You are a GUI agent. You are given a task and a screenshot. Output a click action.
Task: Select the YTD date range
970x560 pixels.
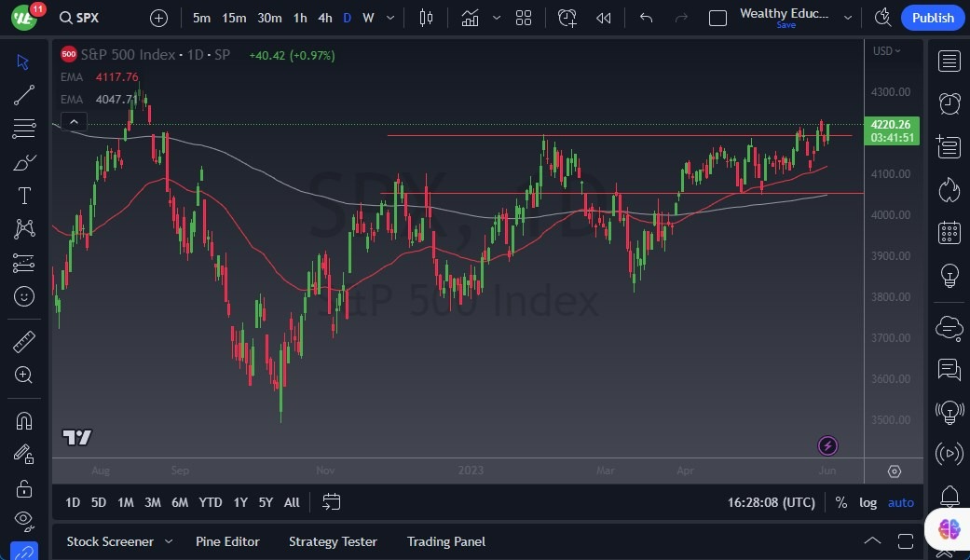[210, 502]
